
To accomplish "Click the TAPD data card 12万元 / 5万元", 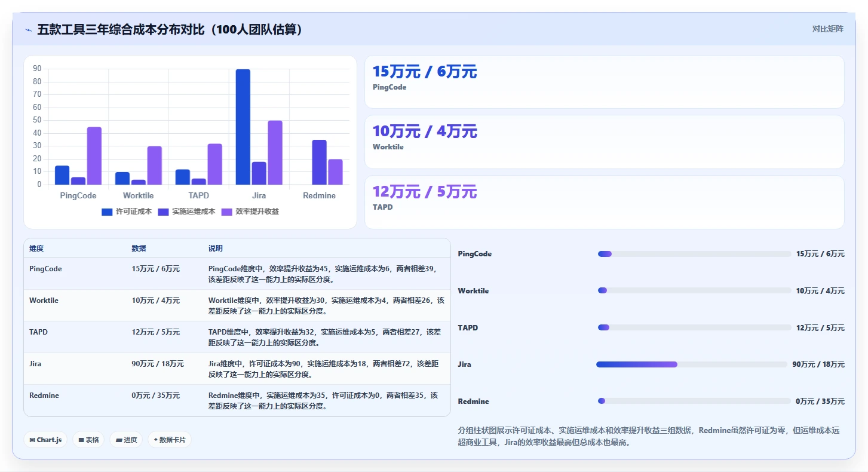I will pos(604,202).
